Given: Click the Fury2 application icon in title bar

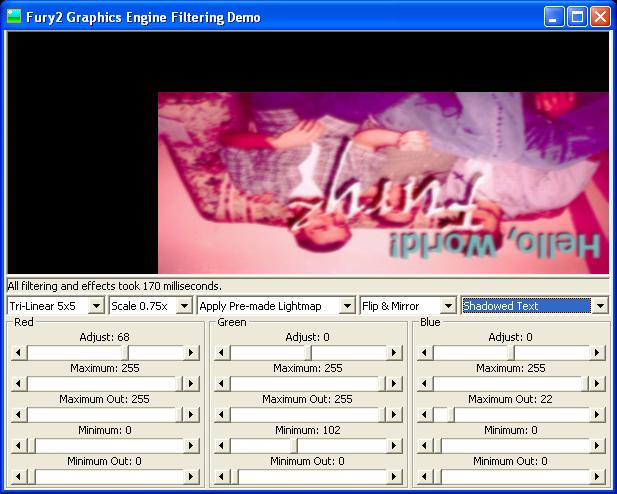Looking at the screenshot, I should click(x=14, y=17).
